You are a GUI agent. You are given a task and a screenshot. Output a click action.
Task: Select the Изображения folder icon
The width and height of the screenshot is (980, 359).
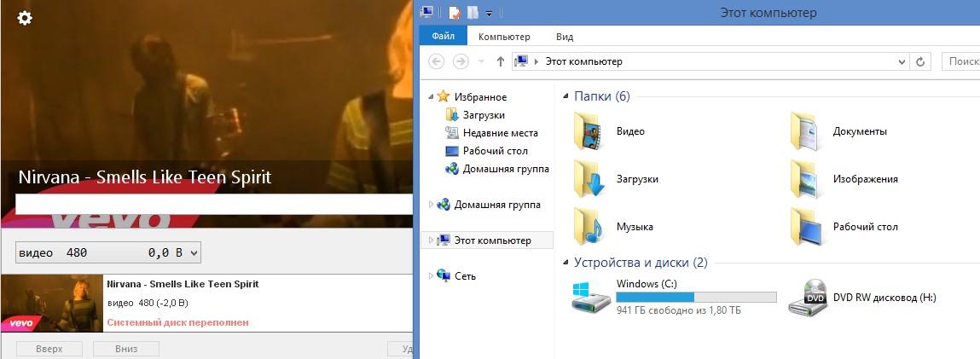(804, 178)
